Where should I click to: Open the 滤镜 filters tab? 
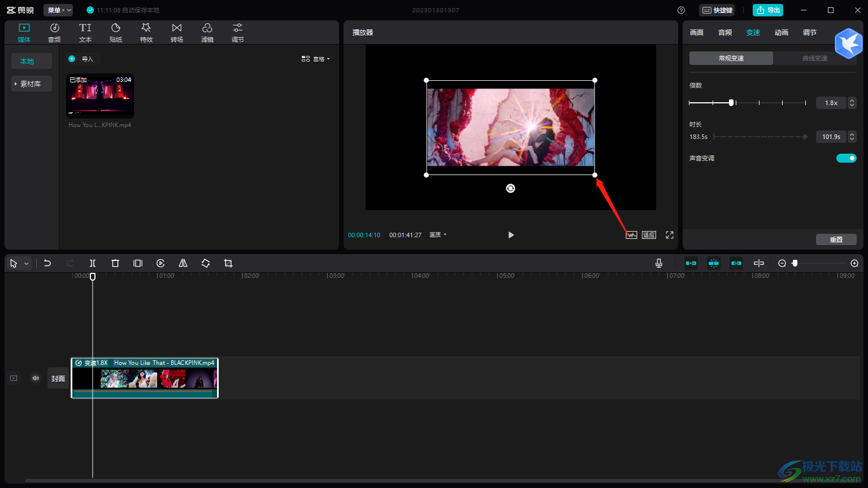(207, 33)
